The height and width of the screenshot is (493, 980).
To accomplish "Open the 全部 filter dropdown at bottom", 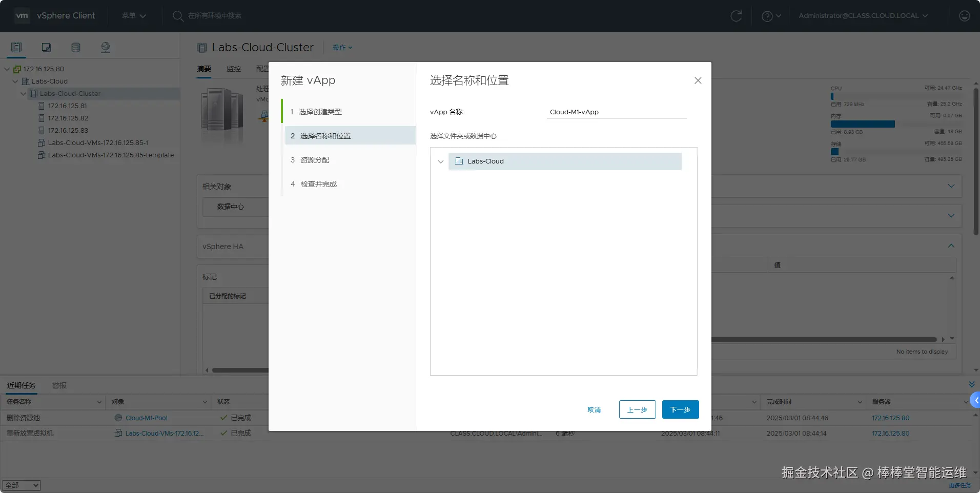I will pos(22,485).
